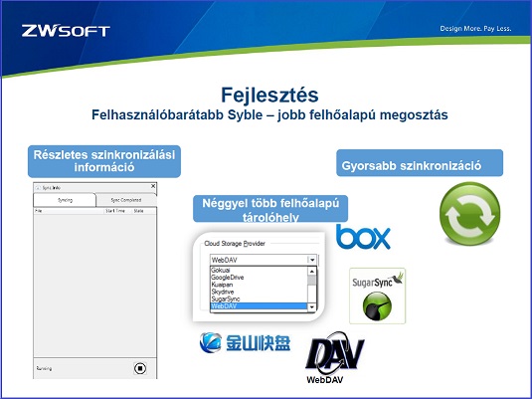Click the SugarSync hummingbird logo
The image size is (532, 399).
coord(377,296)
